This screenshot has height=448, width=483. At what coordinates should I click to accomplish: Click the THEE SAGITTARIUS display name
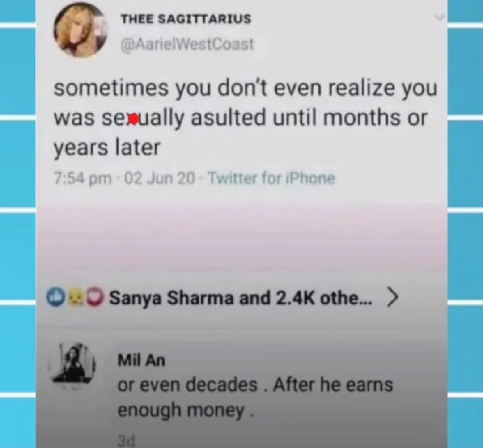pyautogui.click(x=186, y=19)
